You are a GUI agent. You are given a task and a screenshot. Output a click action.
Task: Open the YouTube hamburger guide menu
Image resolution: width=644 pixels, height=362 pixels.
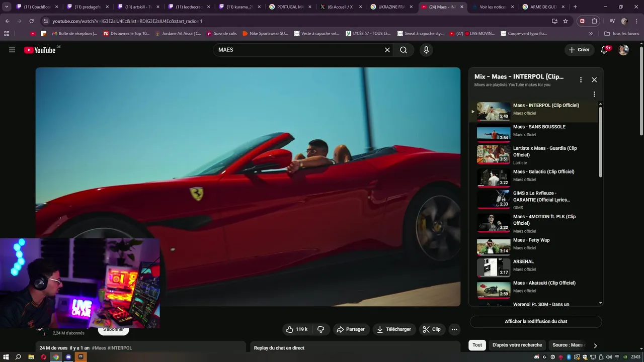12,50
